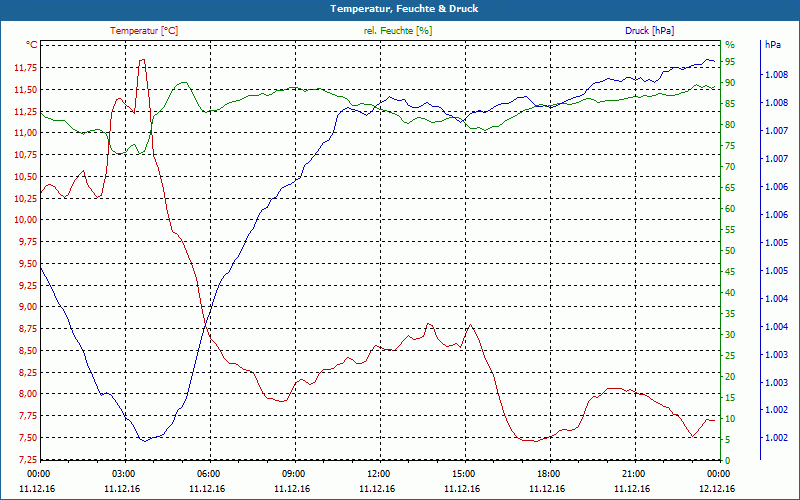Screen dimensions: 800x500
Task: Click temperature axis value 9,50
Action: coord(28,264)
